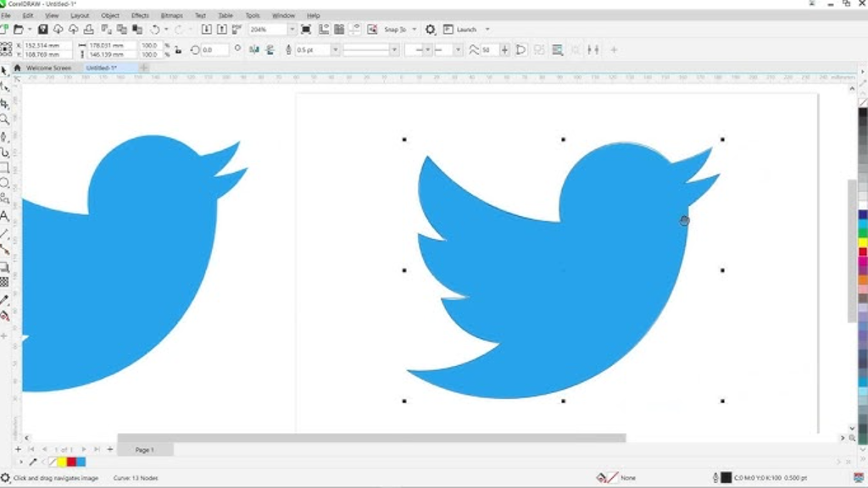Viewport: 868px width, 488px height.
Task: Toggle full-screen preview icon
Action: point(306,30)
